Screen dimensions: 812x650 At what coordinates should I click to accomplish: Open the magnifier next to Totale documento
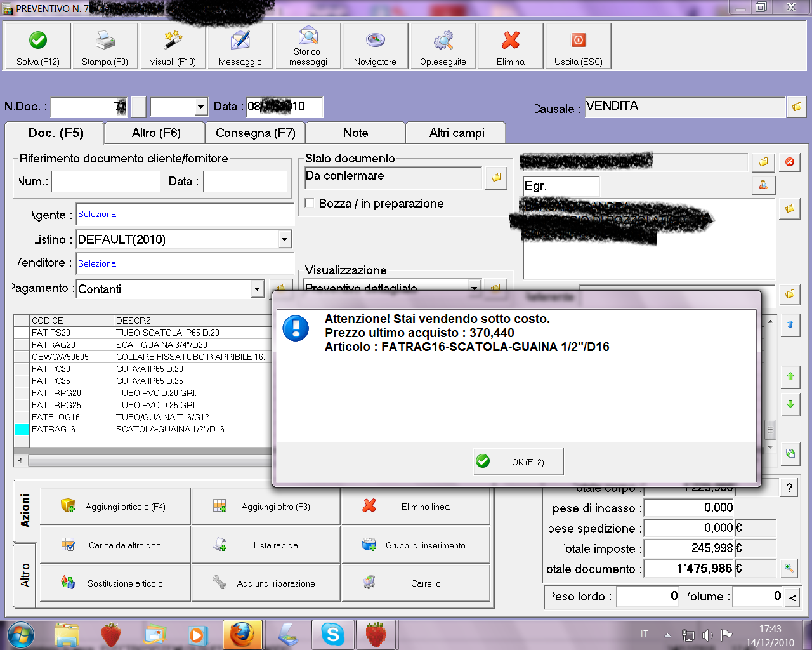(789, 568)
